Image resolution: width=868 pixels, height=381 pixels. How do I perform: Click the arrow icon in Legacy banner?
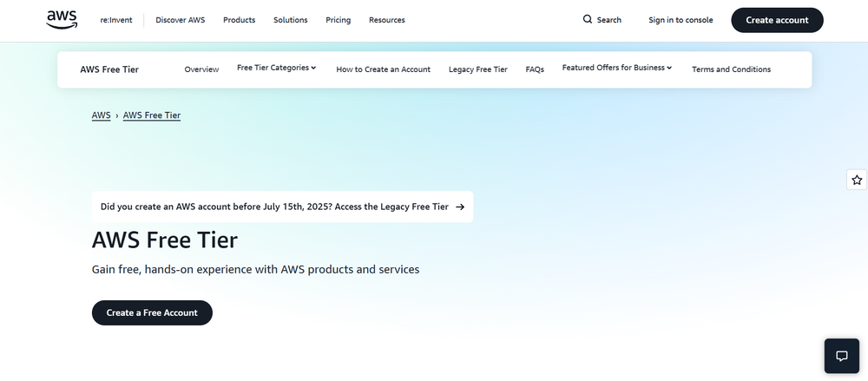460,207
